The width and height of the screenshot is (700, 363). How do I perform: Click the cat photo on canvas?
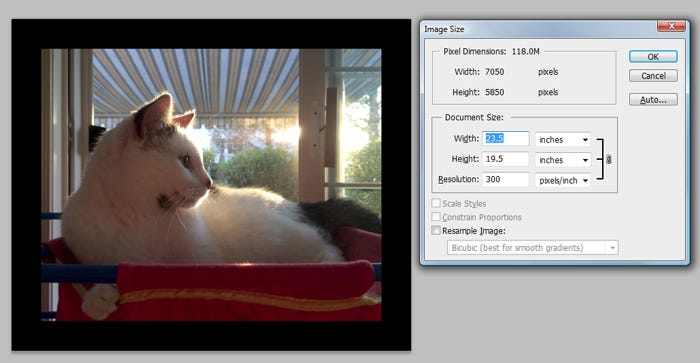(x=211, y=185)
